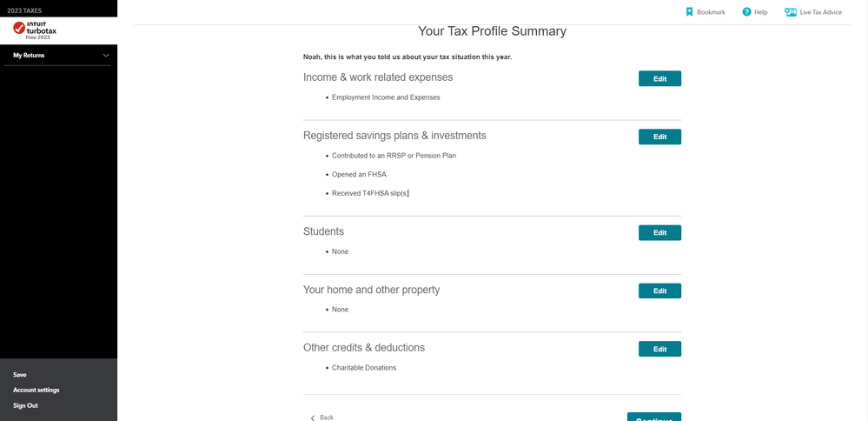868x421 pixels.
Task: Click the Back arrow chevron icon
Action: [x=313, y=418]
